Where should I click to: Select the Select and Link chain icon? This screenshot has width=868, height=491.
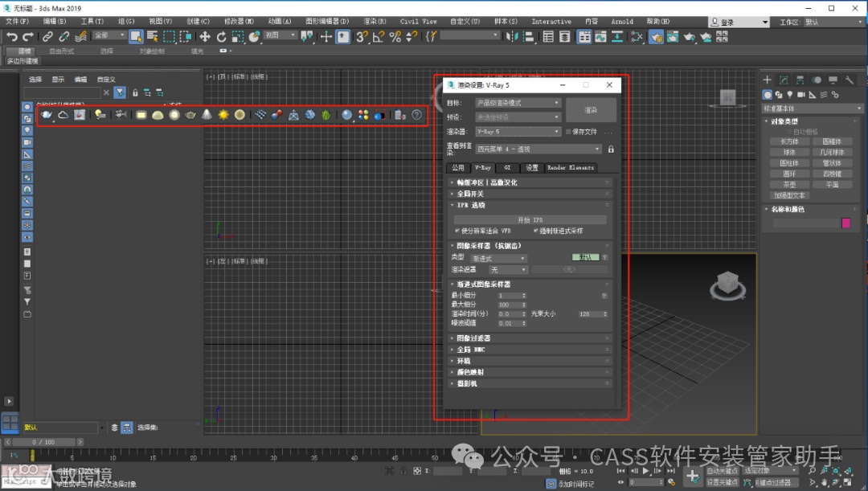47,36
